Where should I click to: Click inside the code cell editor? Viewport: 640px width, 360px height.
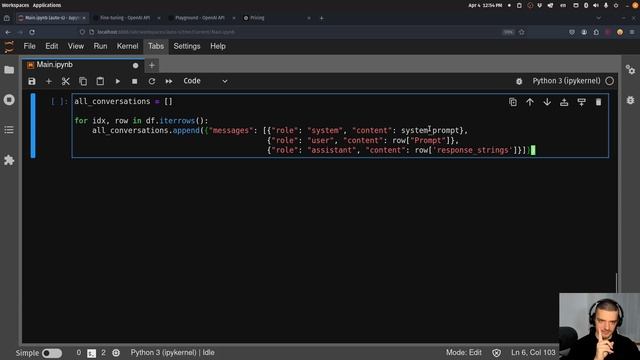click(x=340, y=125)
